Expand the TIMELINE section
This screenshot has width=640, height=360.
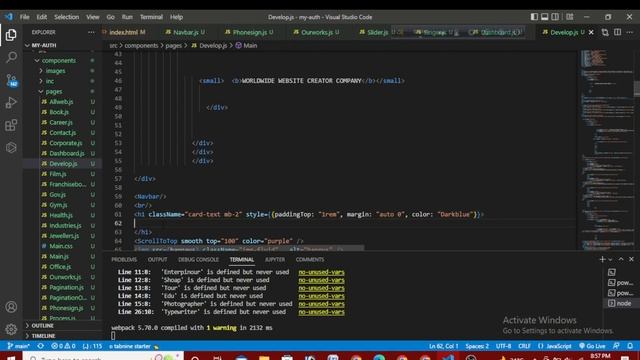point(62,336)
